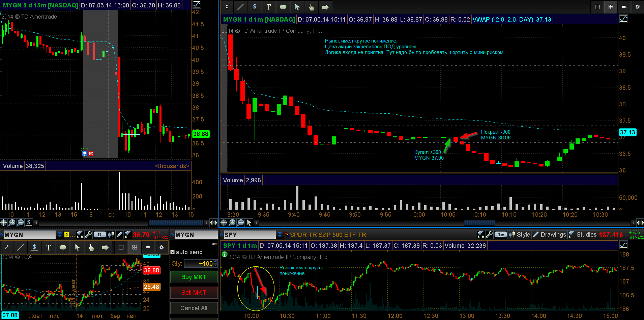Viewport: 644px width, 320px height.
Task: Toggle scale mode button on SPY chart
Action: pos(624,245)
